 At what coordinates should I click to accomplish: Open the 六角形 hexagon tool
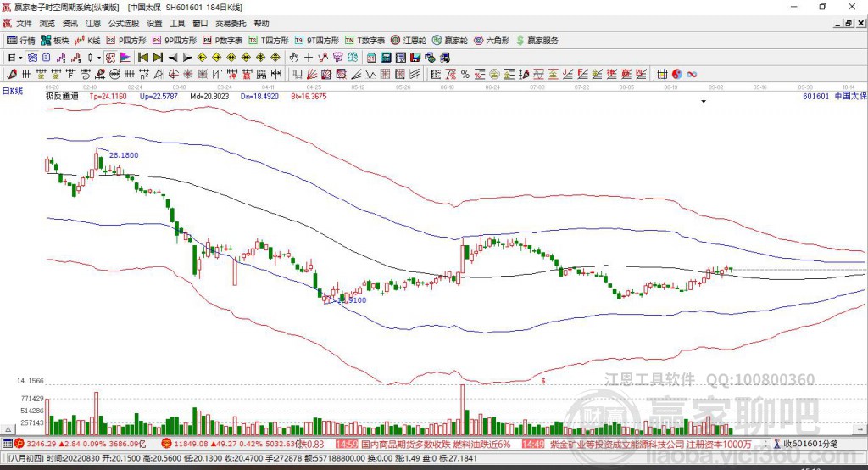492,41
